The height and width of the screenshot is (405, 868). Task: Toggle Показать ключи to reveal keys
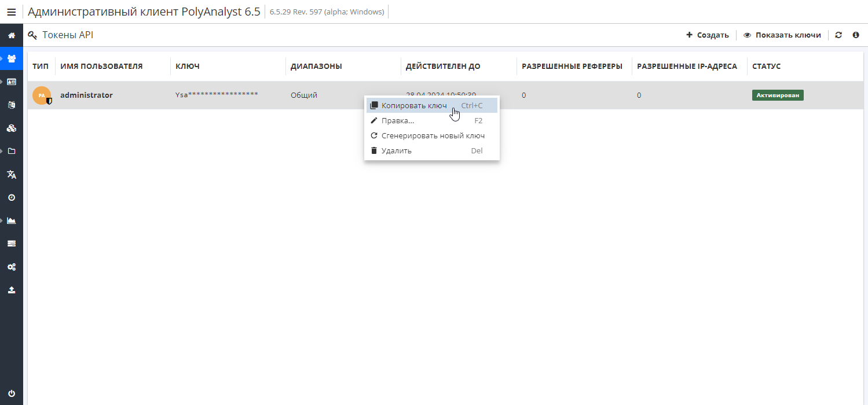(782, 35)
